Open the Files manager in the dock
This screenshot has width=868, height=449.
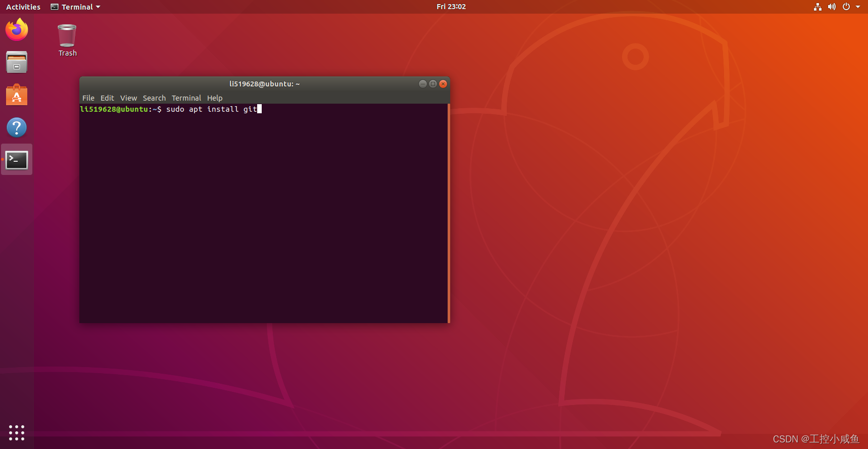[x=17, y=62]
